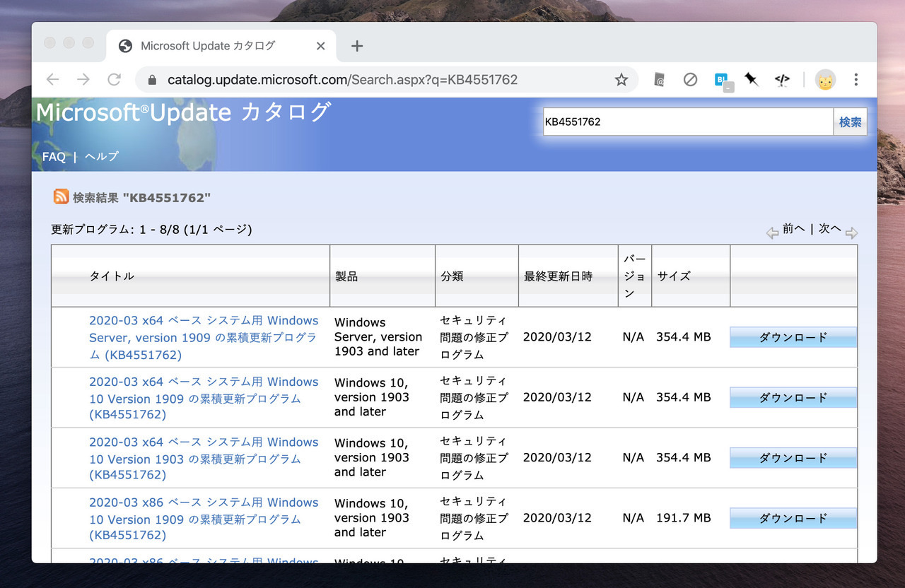Open the Chrome three-dot menu
The height and width of the screenshot is (588, 905).
(x=856, y=80)
